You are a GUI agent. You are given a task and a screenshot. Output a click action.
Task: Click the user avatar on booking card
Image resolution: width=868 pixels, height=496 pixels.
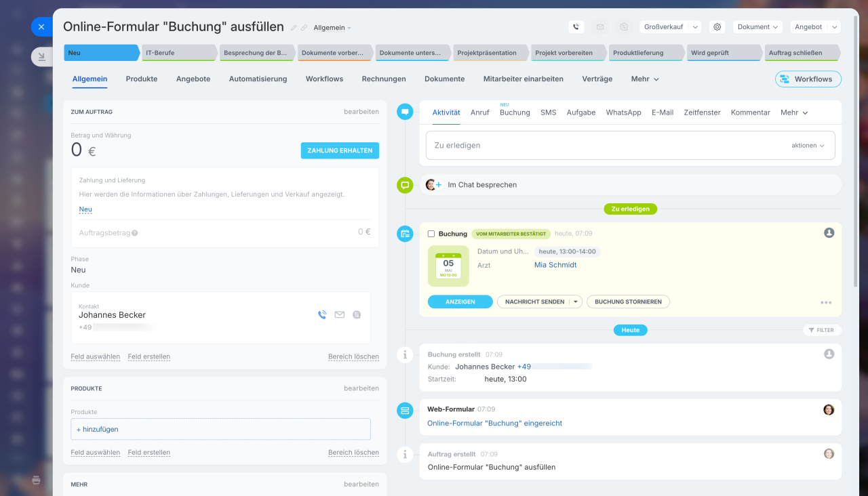(x=829, y=232)
